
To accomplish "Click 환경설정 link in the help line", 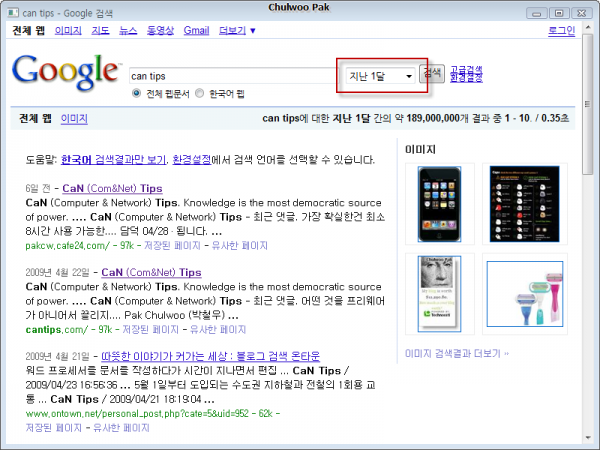I will pos(192,160).
